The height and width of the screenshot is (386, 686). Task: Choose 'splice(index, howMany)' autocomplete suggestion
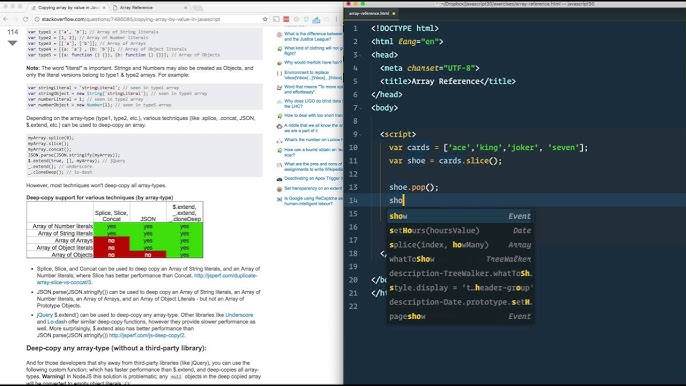coord(460,245)
